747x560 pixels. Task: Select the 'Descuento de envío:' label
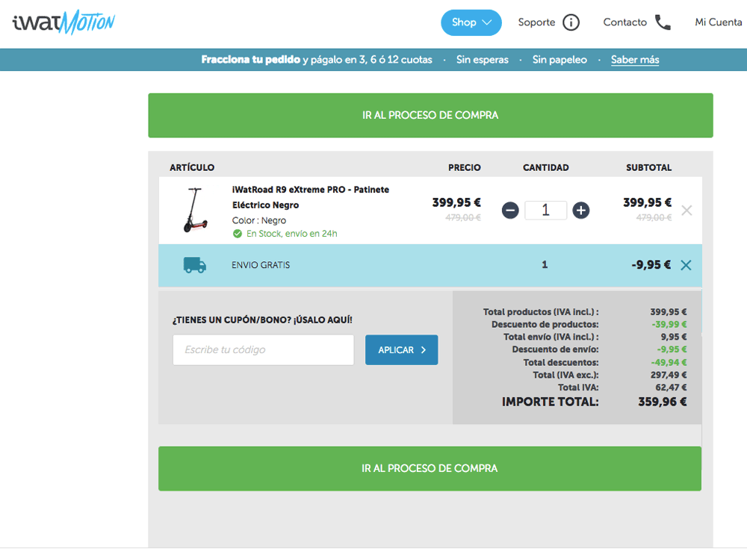[x=556, y=349]
